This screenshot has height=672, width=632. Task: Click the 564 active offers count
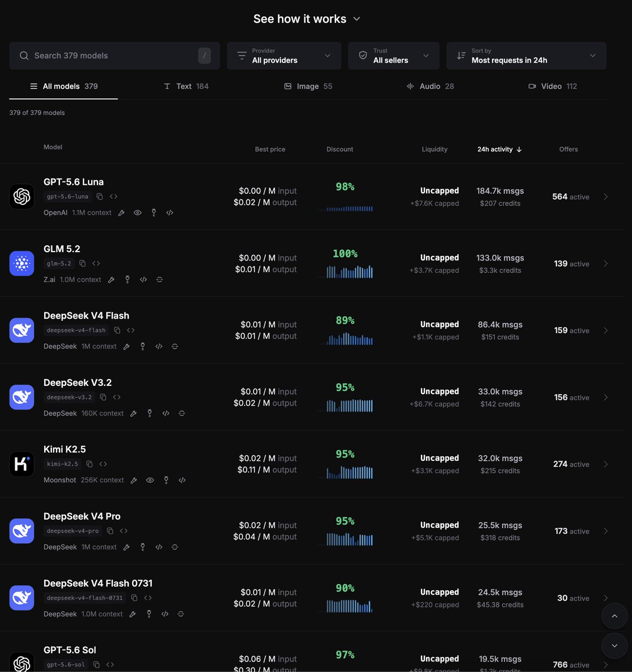tap(570, 197)
